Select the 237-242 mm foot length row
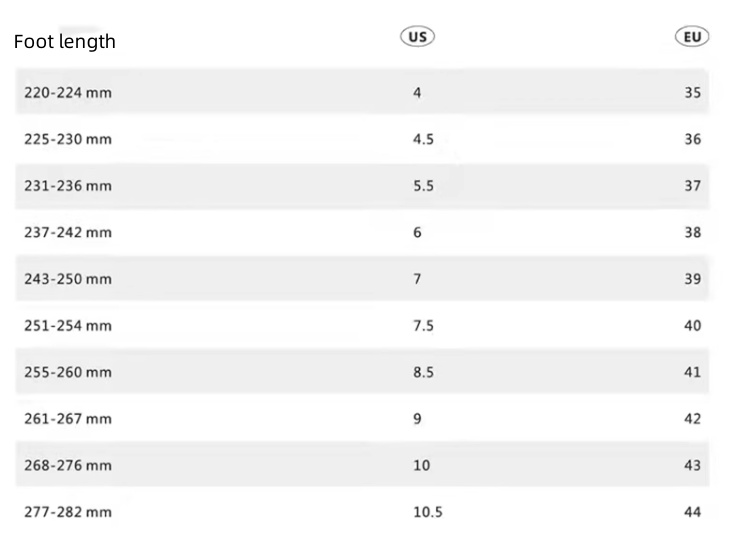The image size is (738, 552). 68,233
